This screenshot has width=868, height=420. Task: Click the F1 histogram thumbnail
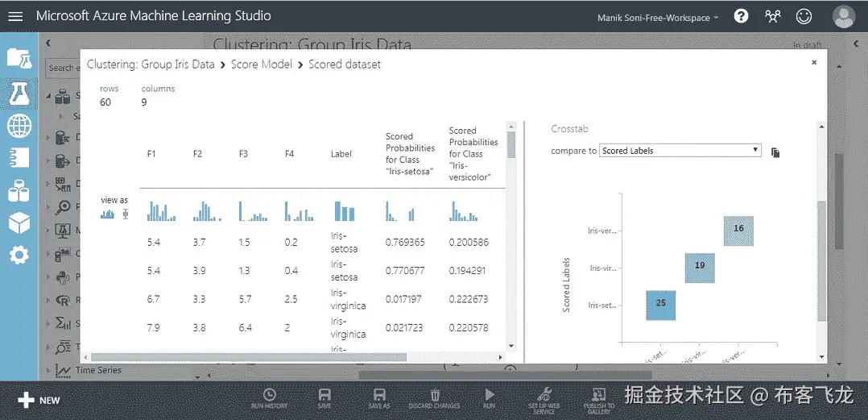(x=161, y=211)
